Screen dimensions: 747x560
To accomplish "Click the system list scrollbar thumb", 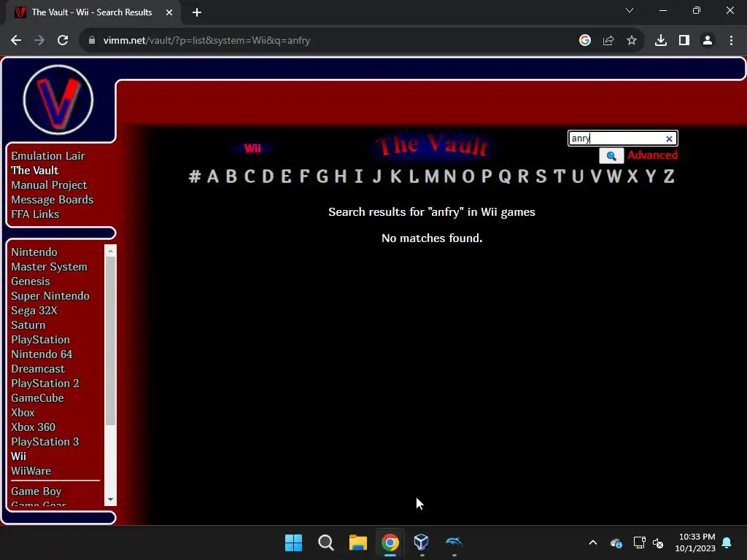I will 111,341.
